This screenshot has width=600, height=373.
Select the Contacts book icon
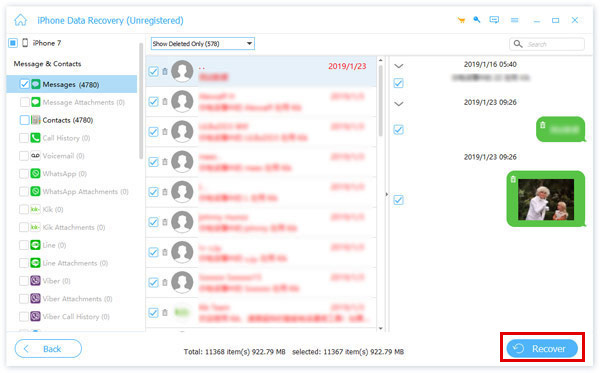point(36,120)
